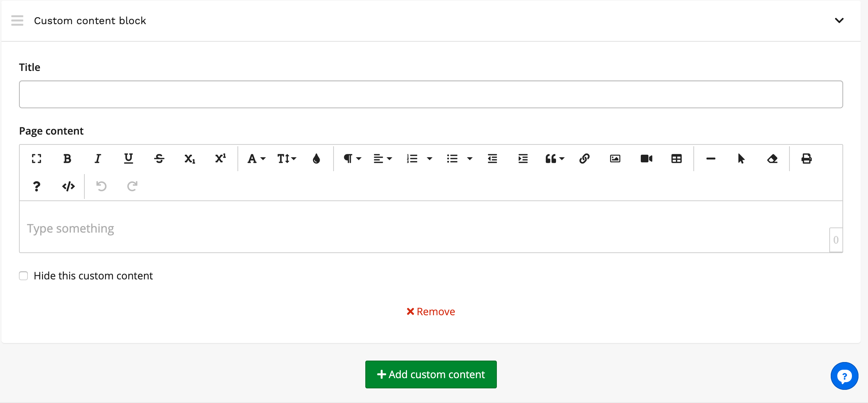
Task: Click the insert table icon
Action: pyautogui.click(x=677, y=159)
